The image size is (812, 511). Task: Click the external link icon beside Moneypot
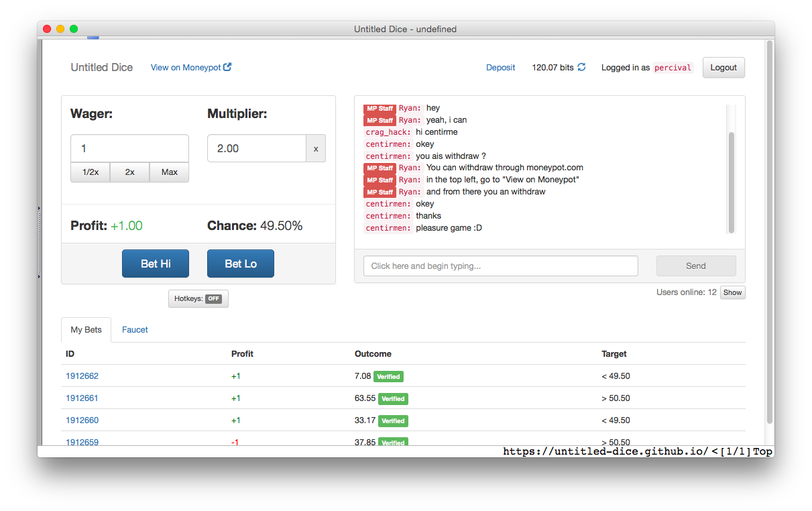227,67
